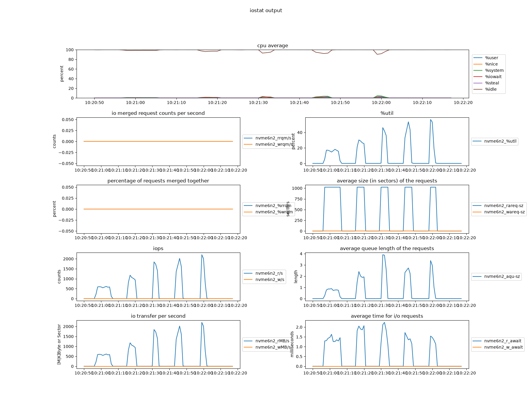Click the 10:22:00 tick on cpu average axis

pos(381,103)
